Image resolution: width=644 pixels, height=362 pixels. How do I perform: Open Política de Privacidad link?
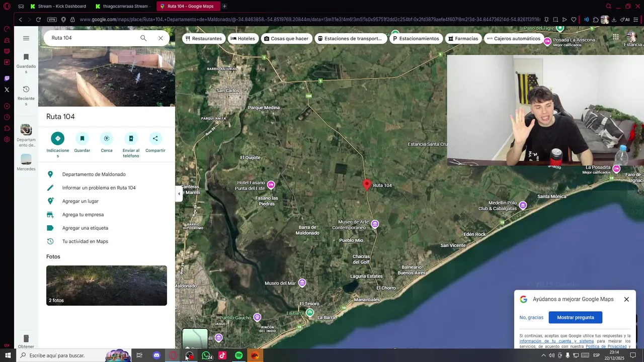[x=606, y=346]
